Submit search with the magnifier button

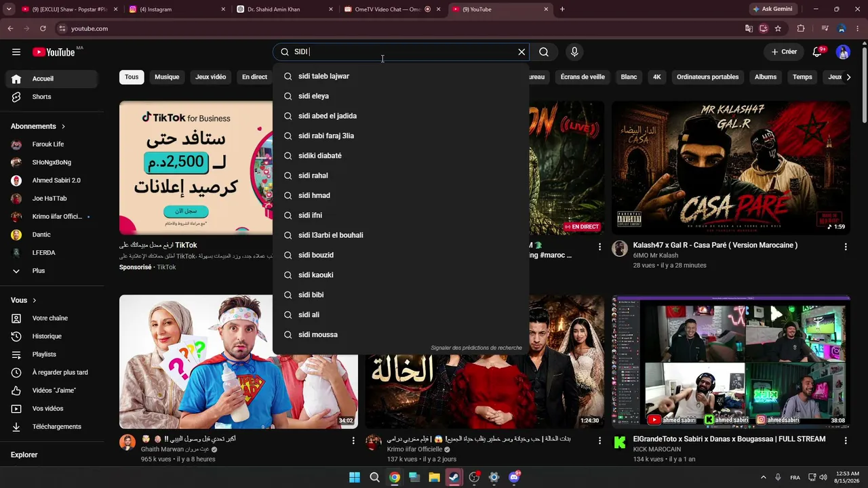[544, 52]
